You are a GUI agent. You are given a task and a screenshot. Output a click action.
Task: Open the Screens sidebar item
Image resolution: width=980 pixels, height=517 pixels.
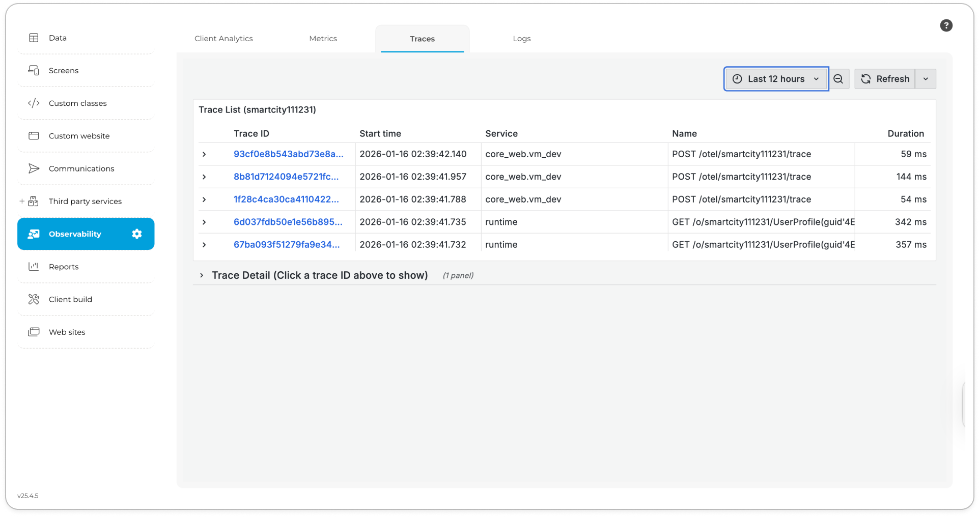coord(64,71)
